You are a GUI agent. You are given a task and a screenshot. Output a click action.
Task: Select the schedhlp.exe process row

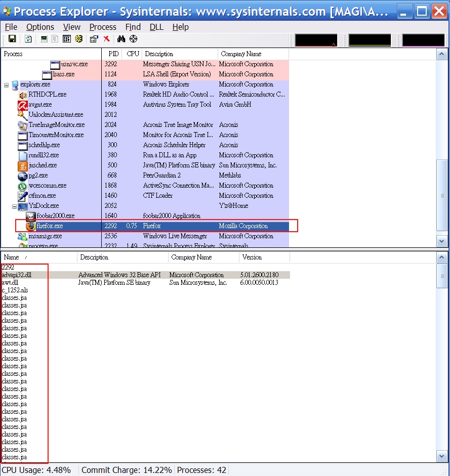(145, 145)
